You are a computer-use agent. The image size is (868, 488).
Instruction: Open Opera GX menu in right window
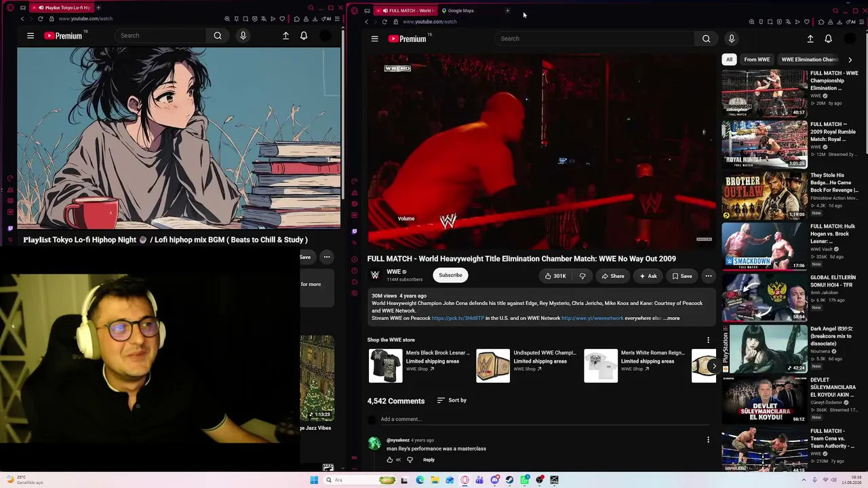click(353, 10)
